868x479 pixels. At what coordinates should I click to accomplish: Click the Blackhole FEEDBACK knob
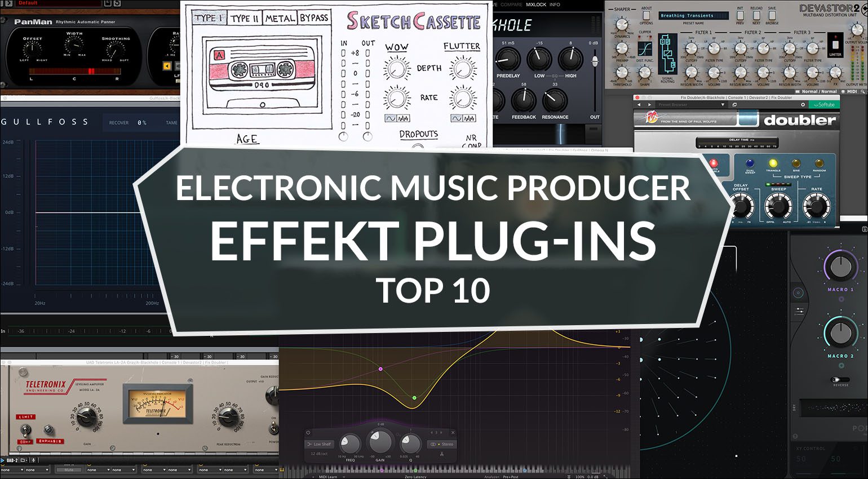pyautogui.click(x=524, y=100)
